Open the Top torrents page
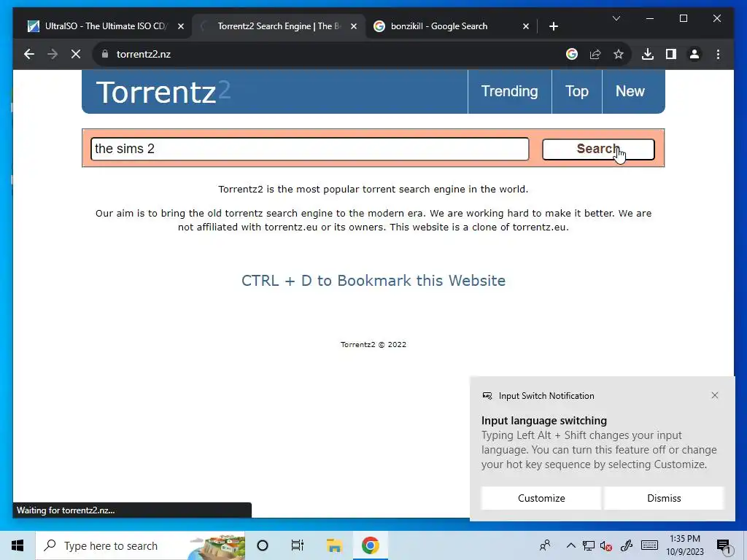Viewport: 747px width, 560px height. pyautogui.click(x=576, y=91)
